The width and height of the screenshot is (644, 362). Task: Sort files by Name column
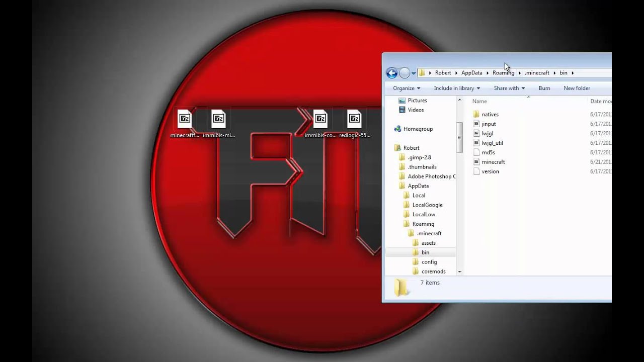click(479, 101)
